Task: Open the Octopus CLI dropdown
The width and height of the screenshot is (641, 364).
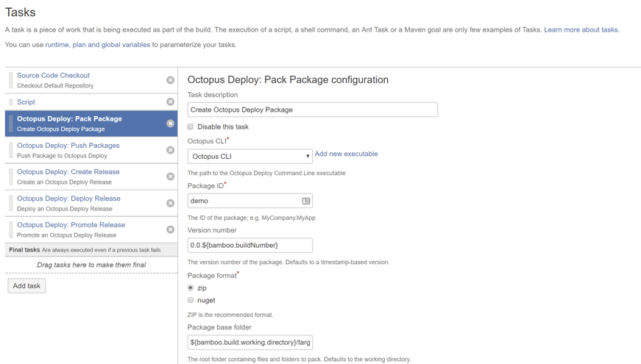Action: click(x=249, y=157)
